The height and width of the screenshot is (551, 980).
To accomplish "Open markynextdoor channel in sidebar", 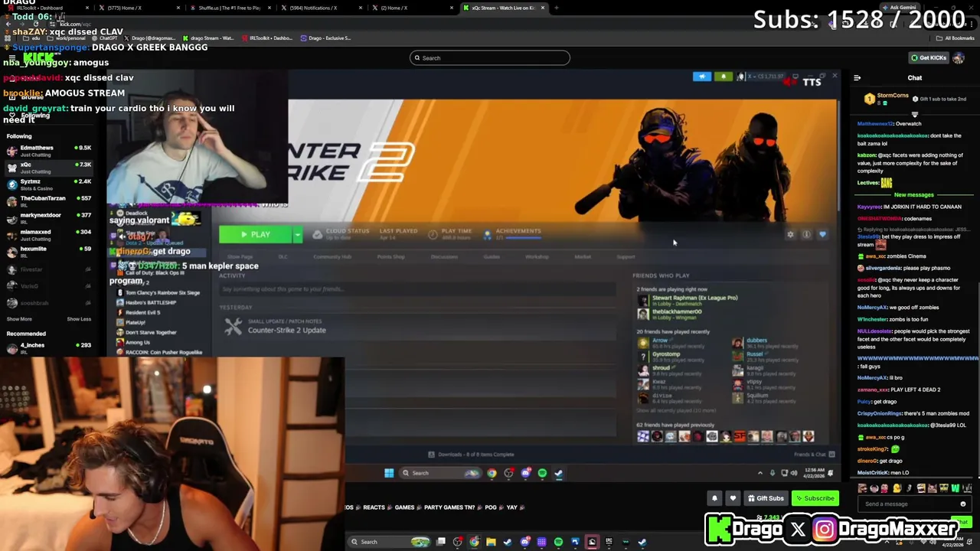I will click(47, 218).
